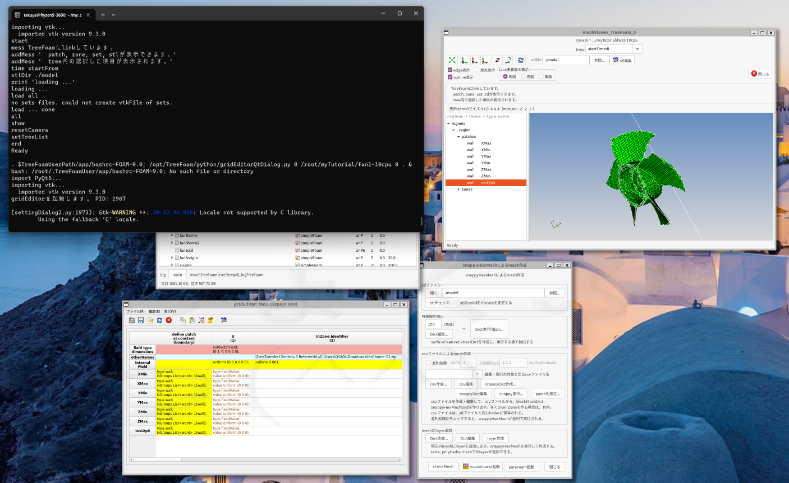Click the horizontal scrollbar in gridEditor table
Screen dimensions: 789x483
266,459
